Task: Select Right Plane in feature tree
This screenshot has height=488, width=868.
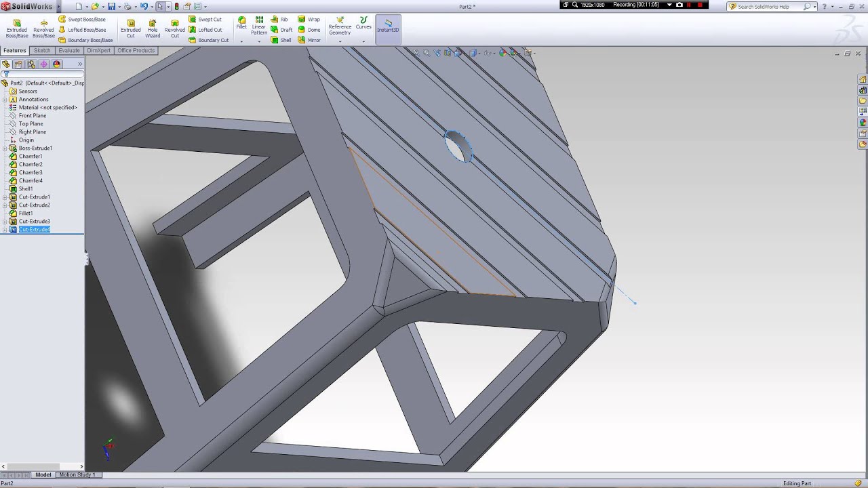Action: [33, 132]
